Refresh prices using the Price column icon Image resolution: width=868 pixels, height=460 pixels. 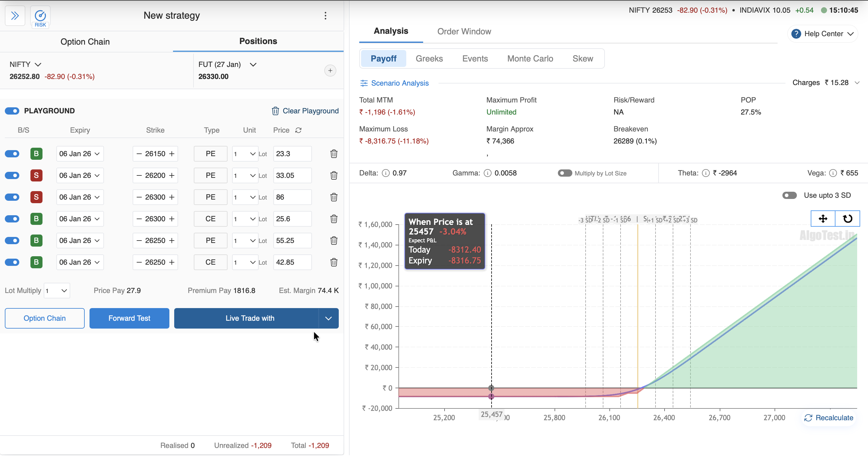click(x=298, y=130)
